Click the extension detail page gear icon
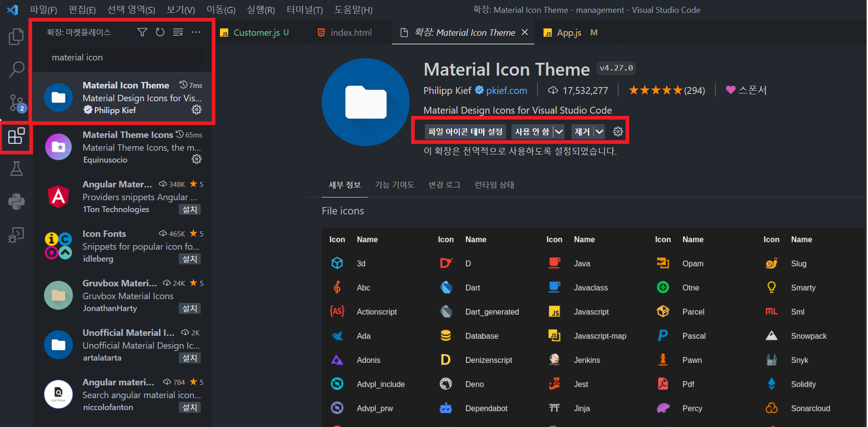The width and height of the screenshot is (868, 427). pyautogui.click(x=618, y=132)
